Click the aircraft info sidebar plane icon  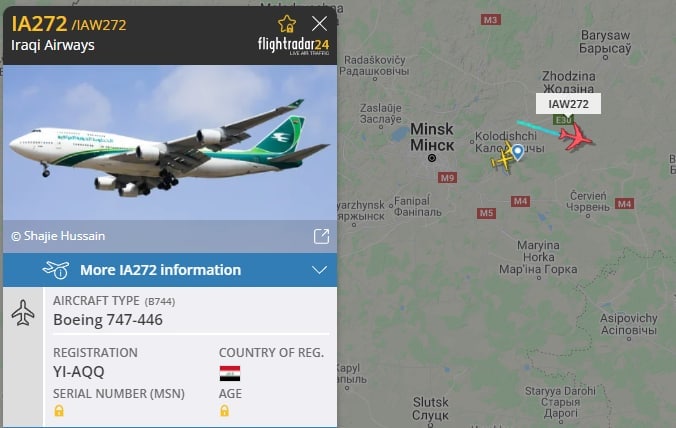tap(23, 312)
